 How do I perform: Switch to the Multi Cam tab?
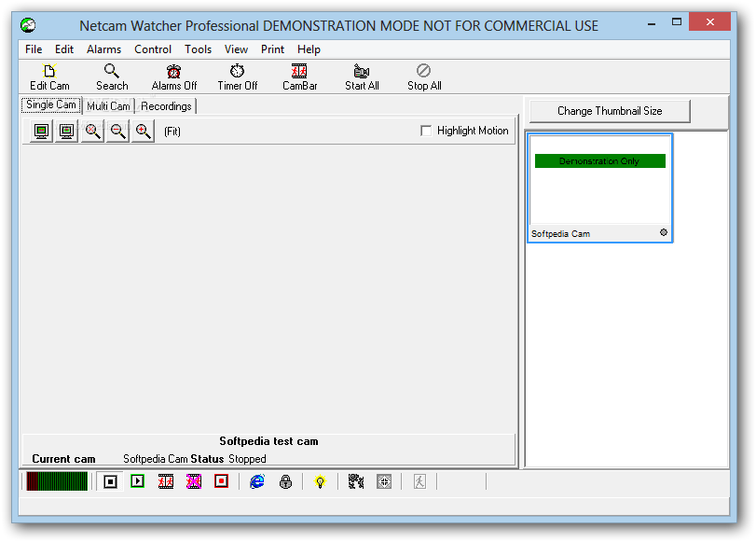click(108, 106)
